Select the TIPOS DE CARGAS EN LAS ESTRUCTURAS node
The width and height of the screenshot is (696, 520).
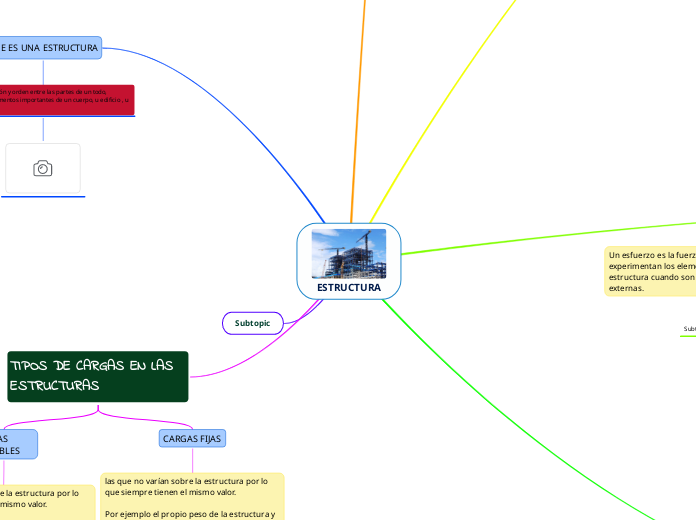[98, 377]
